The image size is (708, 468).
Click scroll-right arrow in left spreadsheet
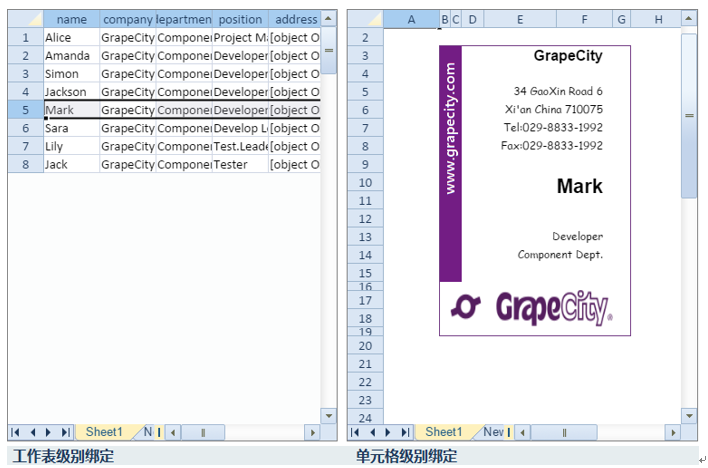click(312, 433)
